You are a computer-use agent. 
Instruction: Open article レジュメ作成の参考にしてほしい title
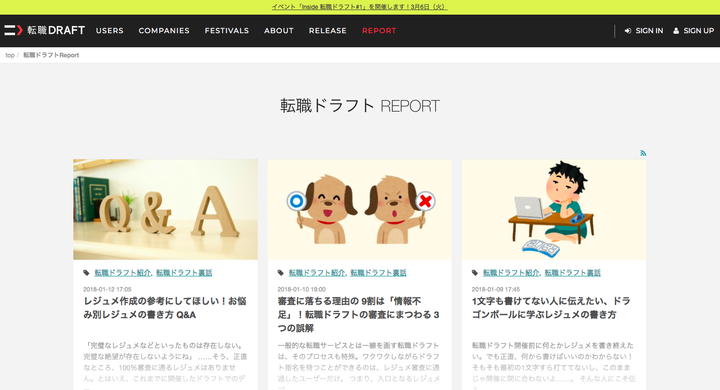165,308
